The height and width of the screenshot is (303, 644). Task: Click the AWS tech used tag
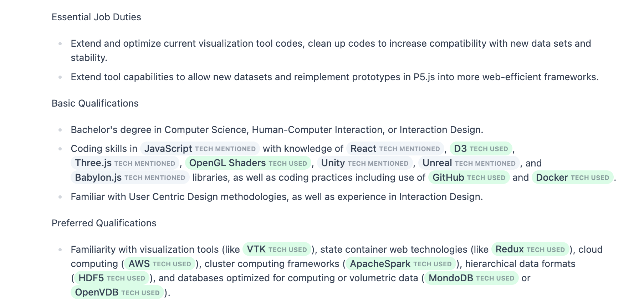point(159,264)
